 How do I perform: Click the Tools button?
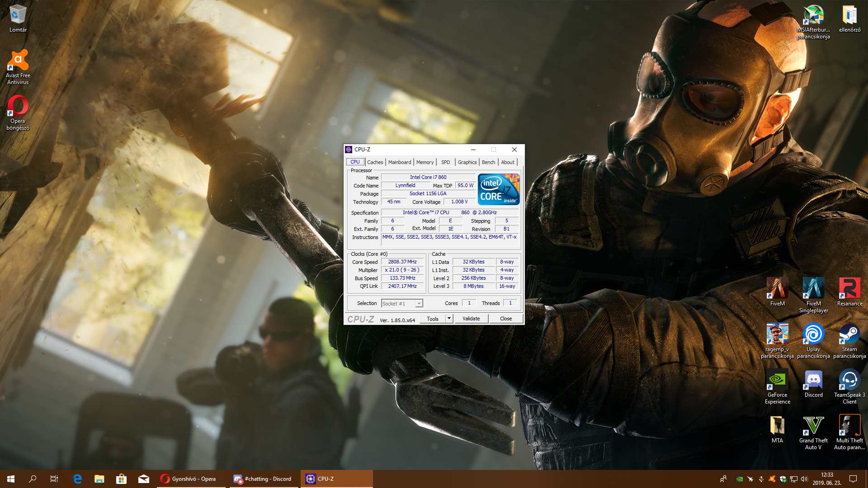(433, 319)
